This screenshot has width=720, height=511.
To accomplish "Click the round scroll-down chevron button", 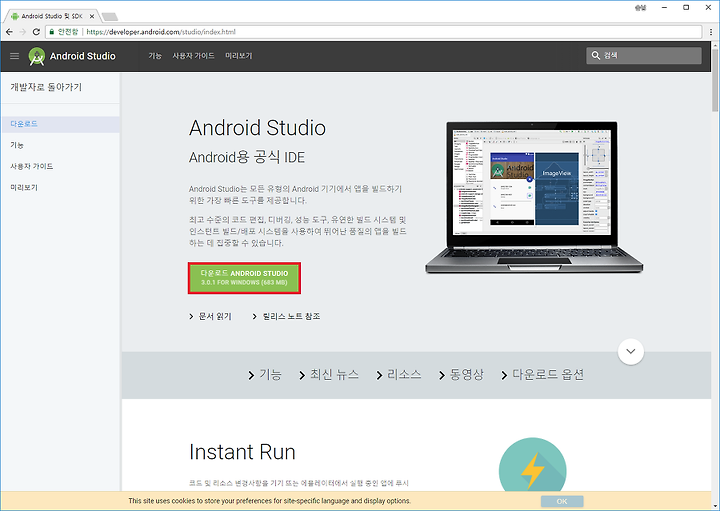I will 631,352.
